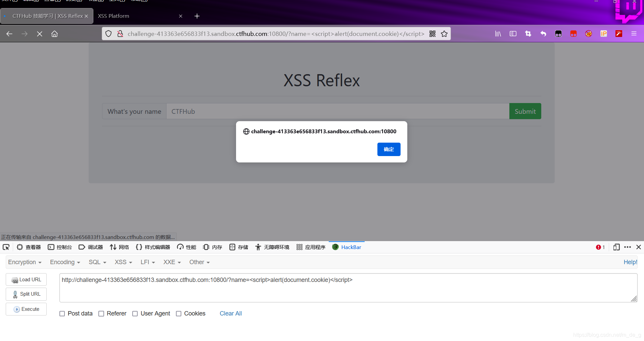
Task: Open the Style Editor (样式编辑器) panel
Action: pyautogui.click(x=153, y=247)
